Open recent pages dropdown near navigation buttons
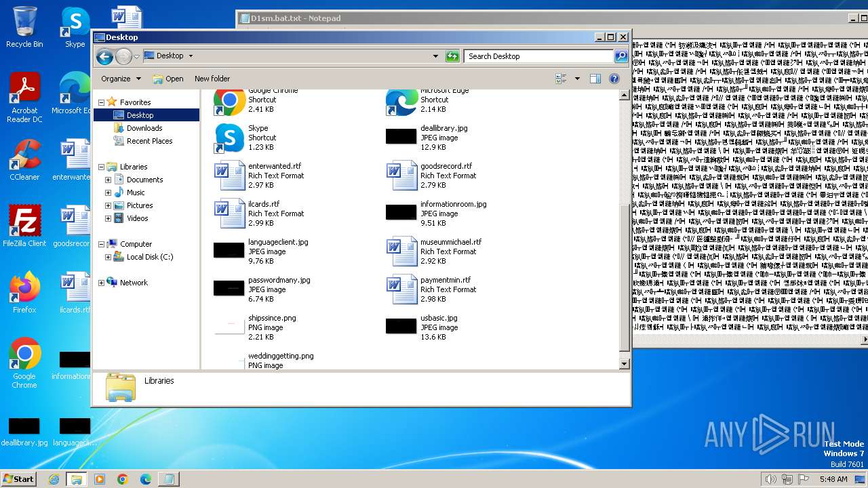This screenshot has height=488, width=868. click(x=136, y=56)
